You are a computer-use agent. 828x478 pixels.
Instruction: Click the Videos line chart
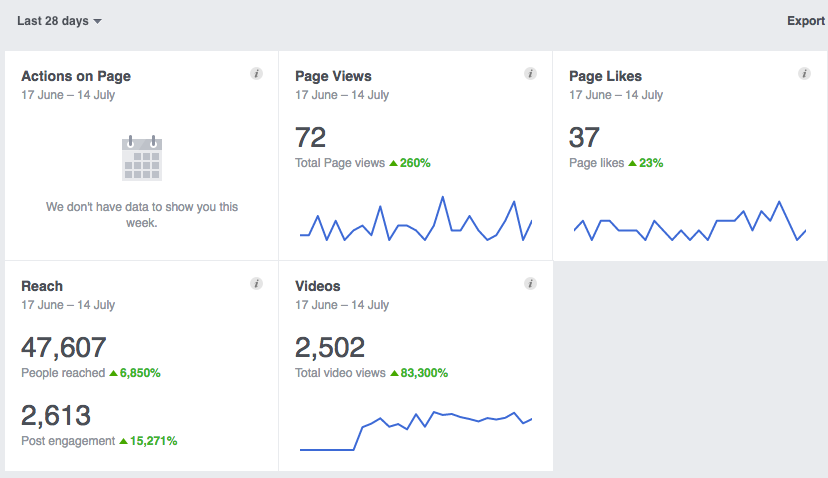415,430
